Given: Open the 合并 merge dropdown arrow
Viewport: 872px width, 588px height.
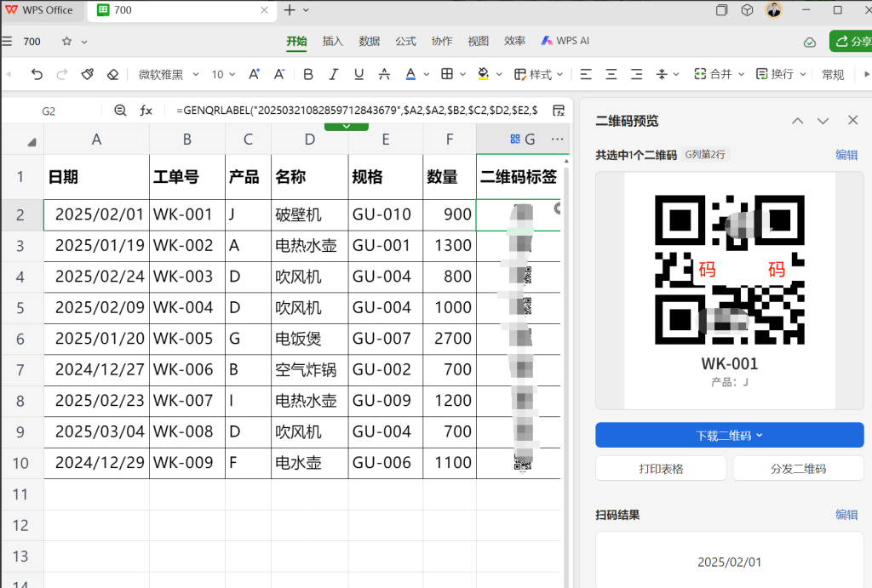Looking at the screenshot, I should [742, 74].
